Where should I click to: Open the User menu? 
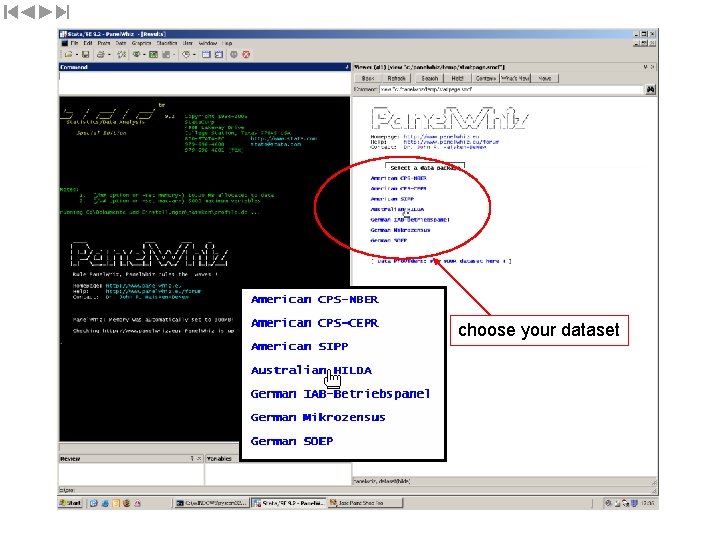tap(188, 43)
